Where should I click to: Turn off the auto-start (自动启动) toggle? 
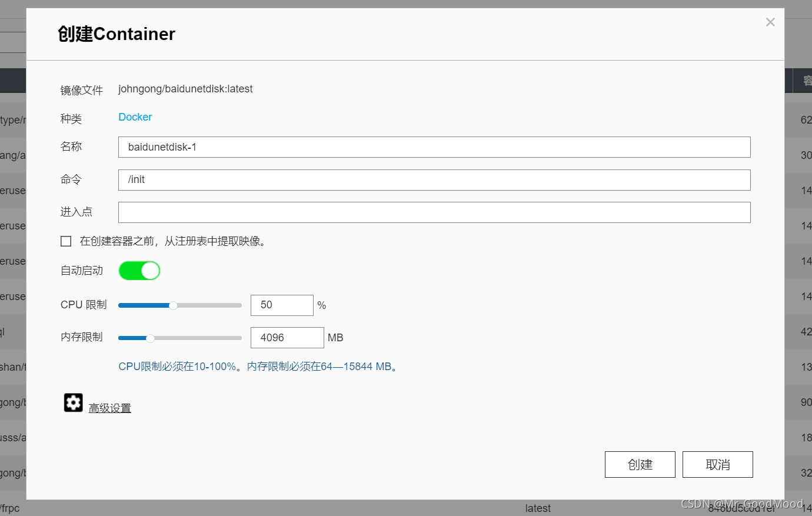click(x=139, y=271)
